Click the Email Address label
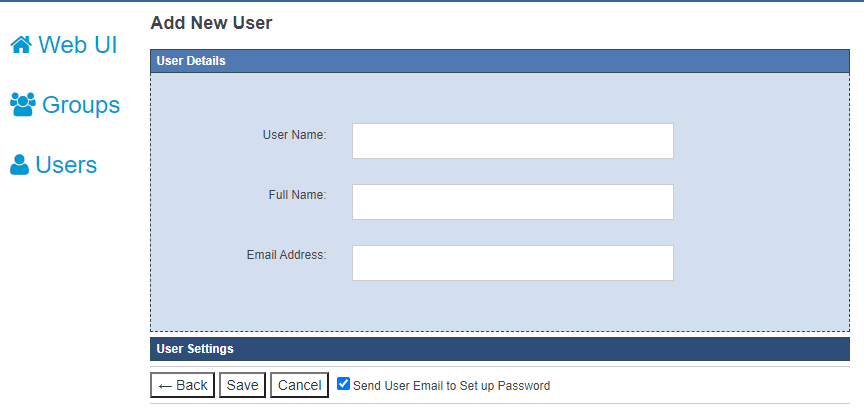Image resolution: width=864 pixels, height=414 pixels. click(286, 255)
